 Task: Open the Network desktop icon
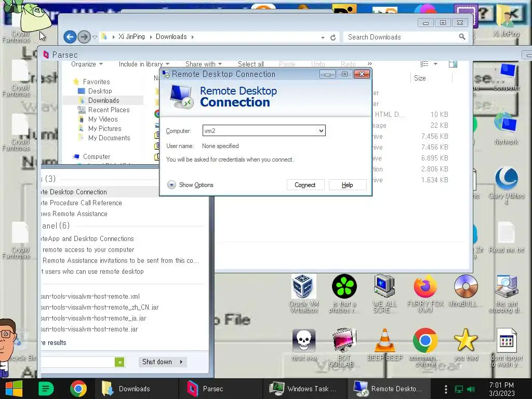[x=506, y=129]
